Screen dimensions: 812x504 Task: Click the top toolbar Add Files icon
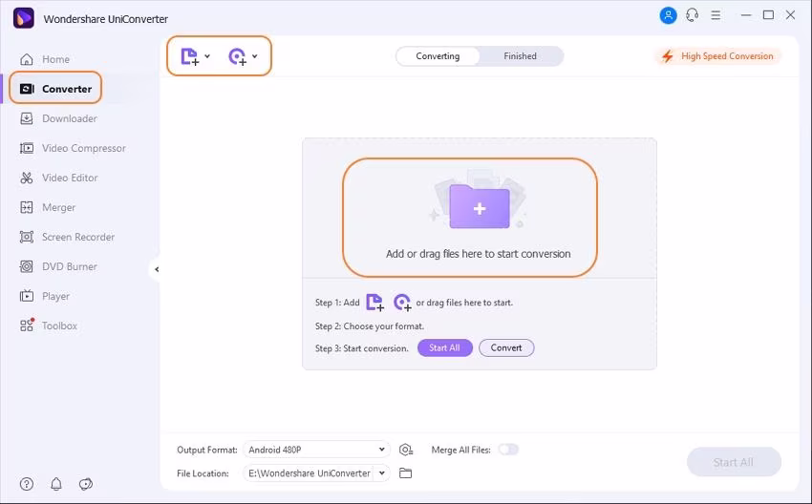(189, 56)
